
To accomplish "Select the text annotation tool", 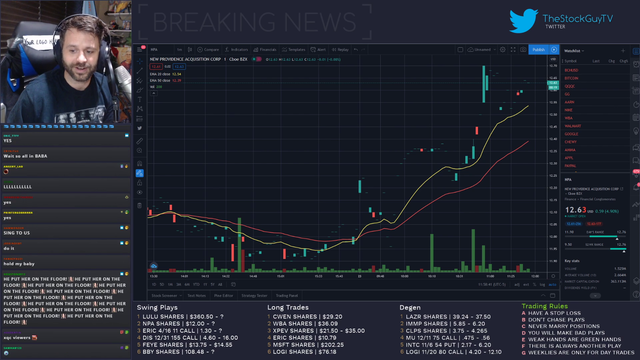I will coord(140,99).
